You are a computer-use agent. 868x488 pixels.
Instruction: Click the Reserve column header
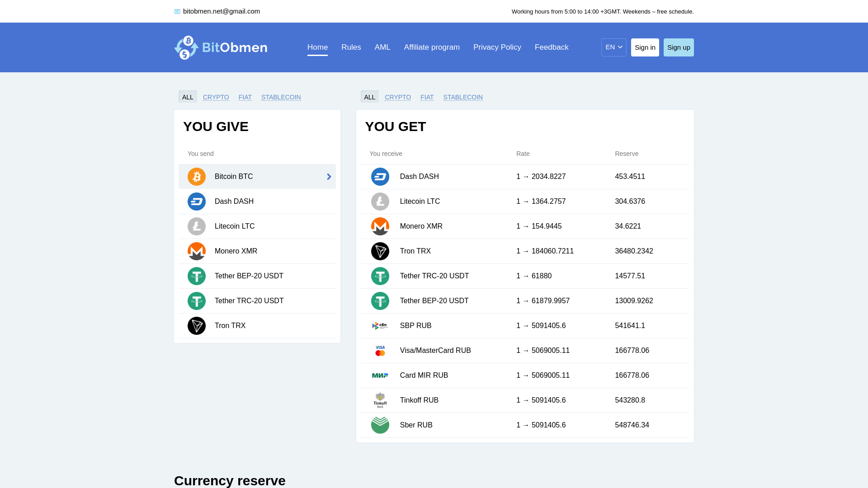pos(627,154)
